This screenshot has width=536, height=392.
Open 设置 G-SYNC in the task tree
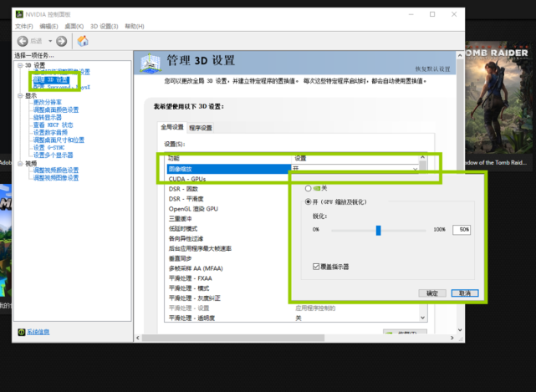[x=48, y=147]
